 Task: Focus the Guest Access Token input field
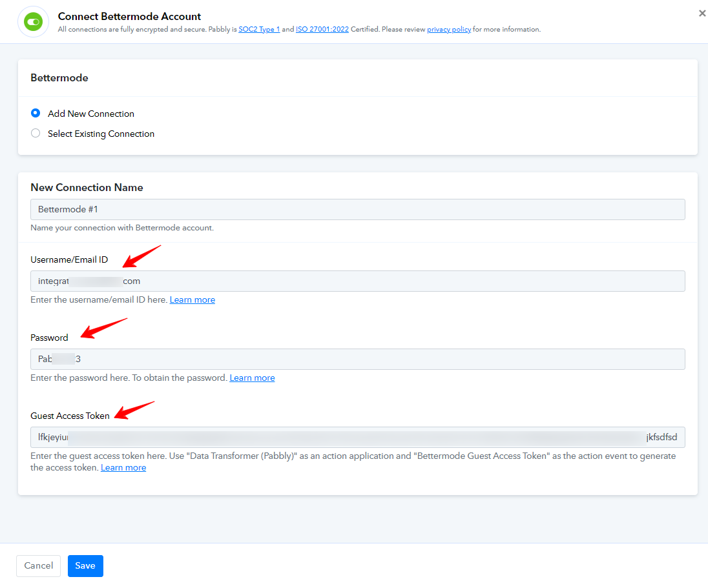pos(358,437)
